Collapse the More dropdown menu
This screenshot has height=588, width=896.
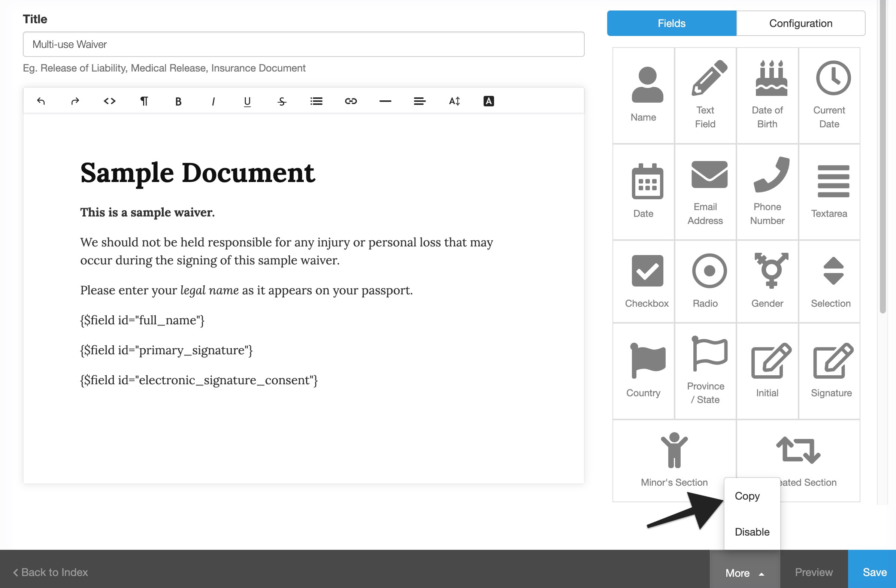click(x=745, y=573)
